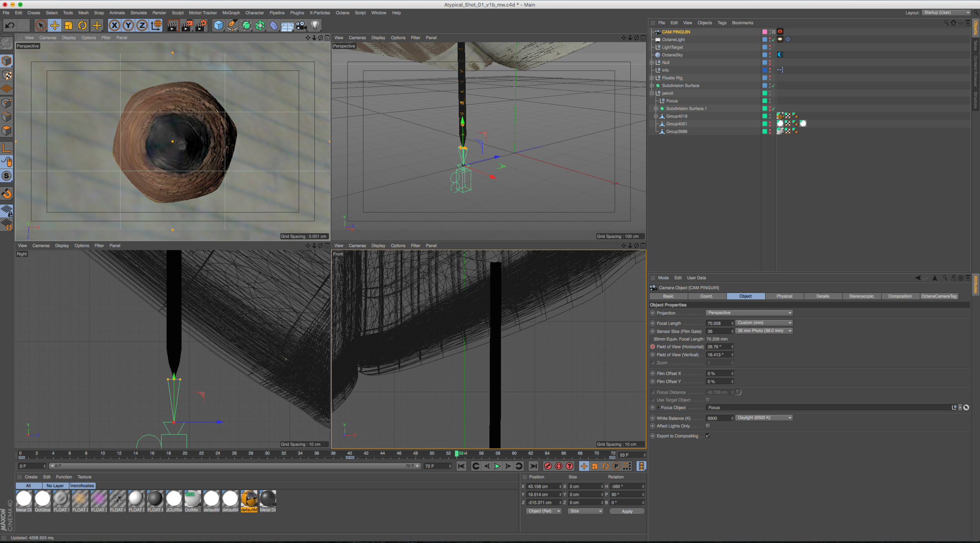
Task: Click the Subdivision Surface generator icon
Action: click(246, 25)
